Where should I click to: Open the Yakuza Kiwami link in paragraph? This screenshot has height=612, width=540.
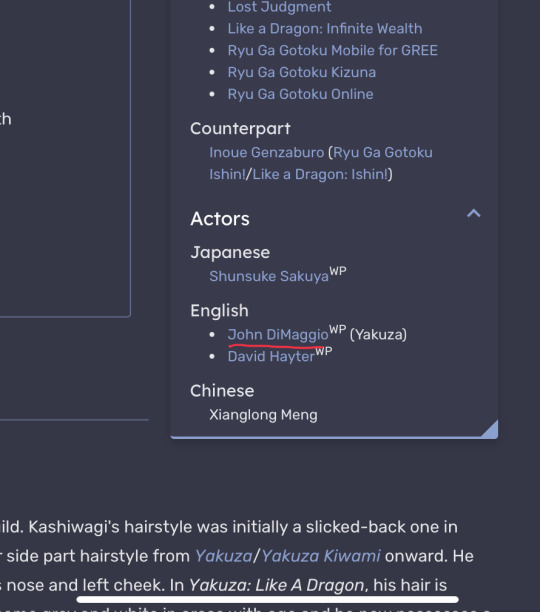(x=321, y=556)
